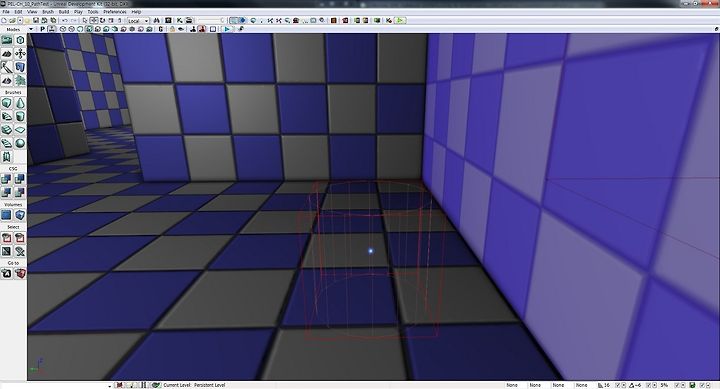Select the Cone builder brush

20,103
